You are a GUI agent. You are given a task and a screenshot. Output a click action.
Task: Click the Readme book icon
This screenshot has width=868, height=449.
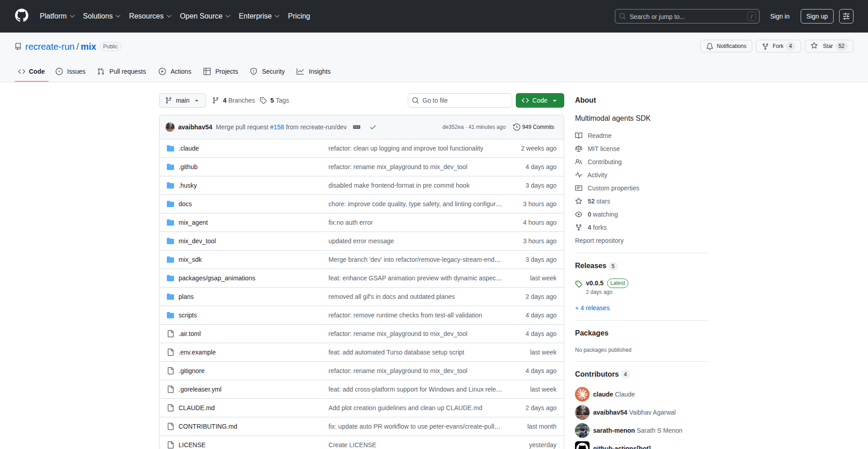(x=579, y=136)
